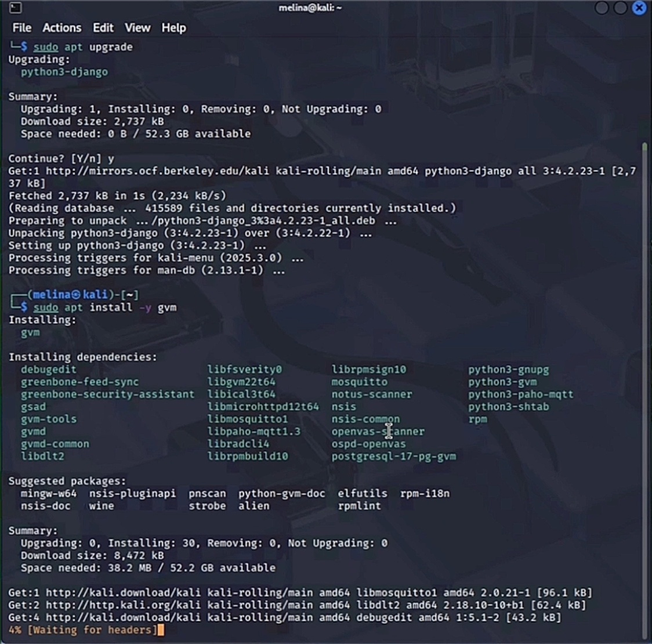Click 'Space needed: 38.2 MB' line

coord(148,568)
